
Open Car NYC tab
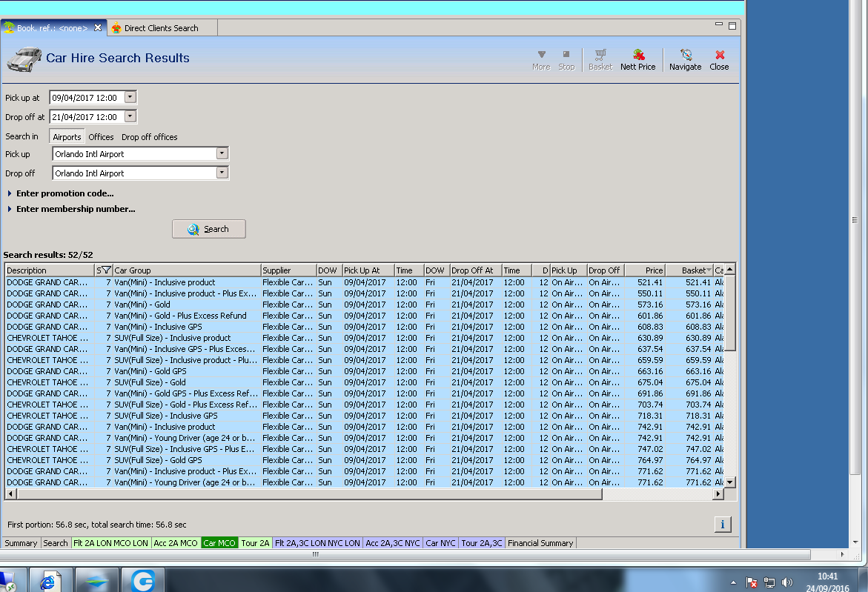pyautogui.click(x=440, y=543)
